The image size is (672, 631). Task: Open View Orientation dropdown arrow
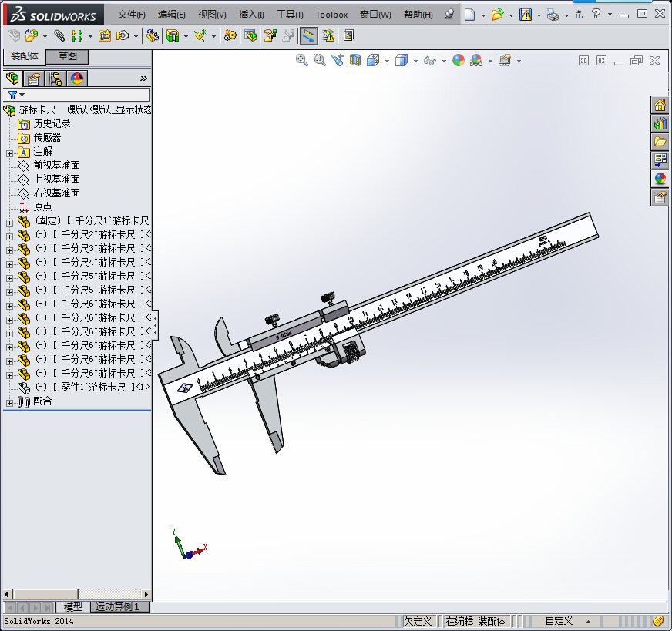tap(387, 62)
